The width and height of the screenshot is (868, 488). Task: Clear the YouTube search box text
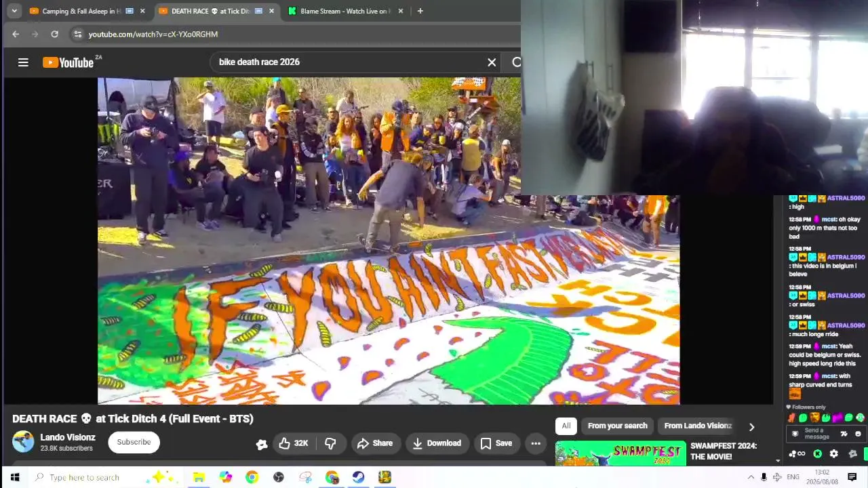(492, 62)
